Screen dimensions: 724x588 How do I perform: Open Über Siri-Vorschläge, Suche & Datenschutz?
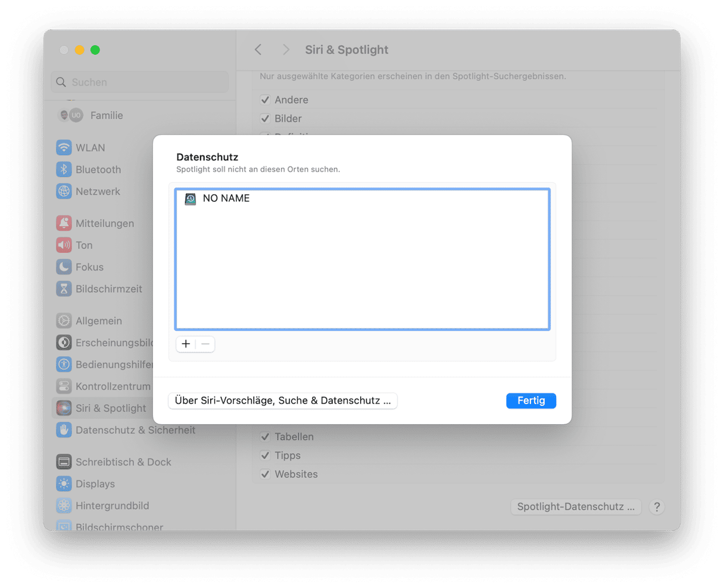pyautogui.click(x=283, y=401)
